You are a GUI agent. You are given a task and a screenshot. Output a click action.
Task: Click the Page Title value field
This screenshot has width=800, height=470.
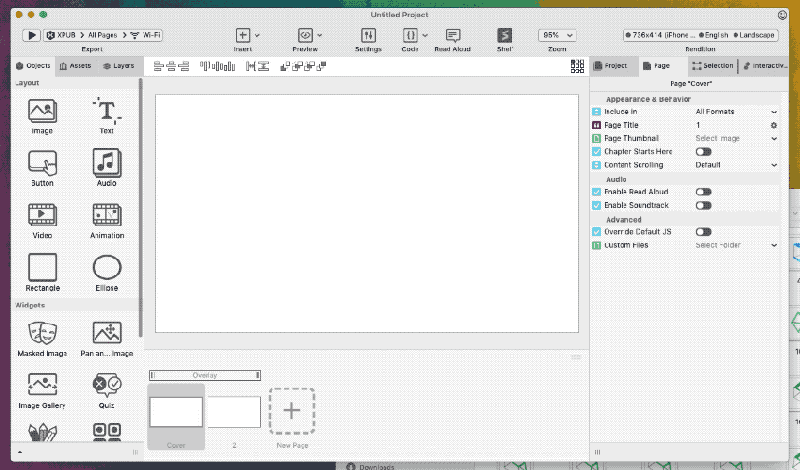[731, 125]
